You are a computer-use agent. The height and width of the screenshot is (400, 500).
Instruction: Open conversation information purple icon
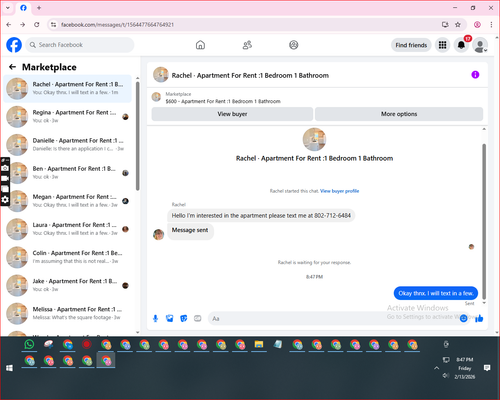click(x=475, y=75)
